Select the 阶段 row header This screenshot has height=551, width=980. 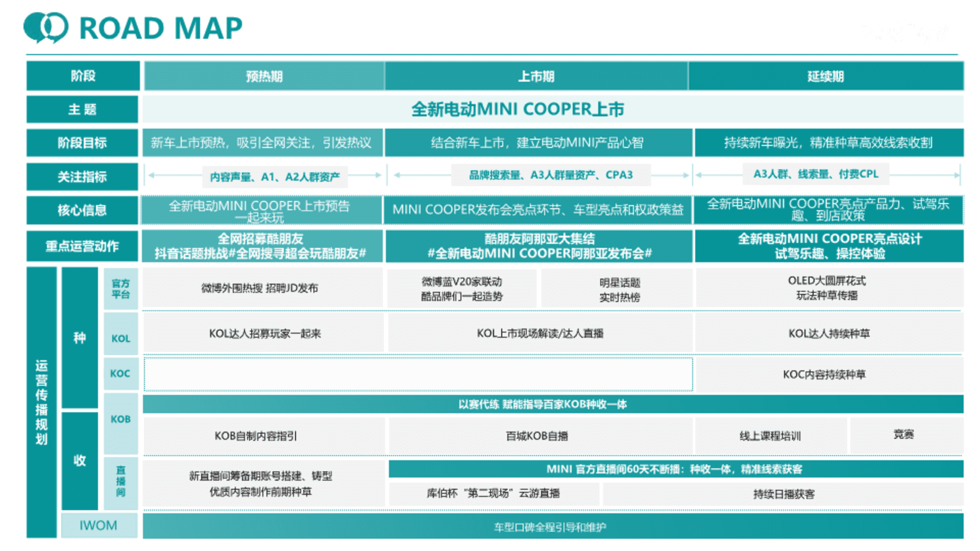[83, 76]
